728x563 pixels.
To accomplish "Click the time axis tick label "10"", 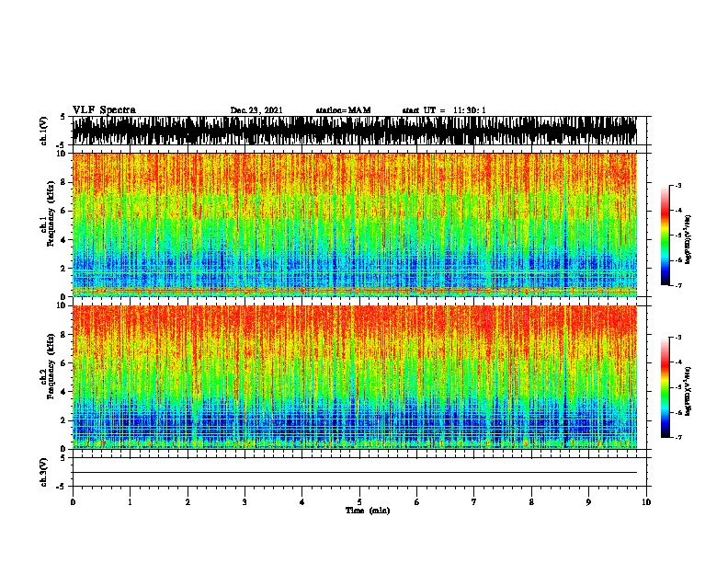I will 646,502.
